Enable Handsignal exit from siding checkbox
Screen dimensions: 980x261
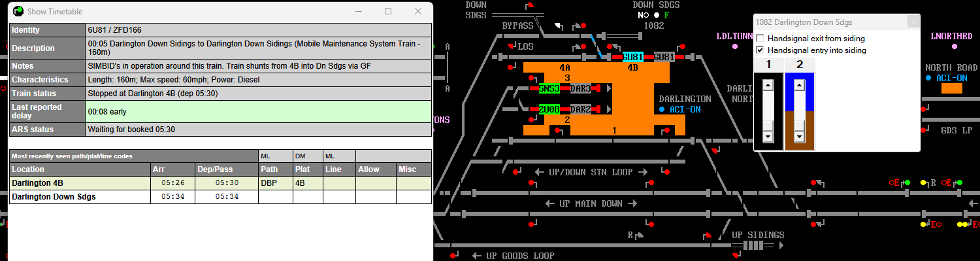tap(760, 39)
